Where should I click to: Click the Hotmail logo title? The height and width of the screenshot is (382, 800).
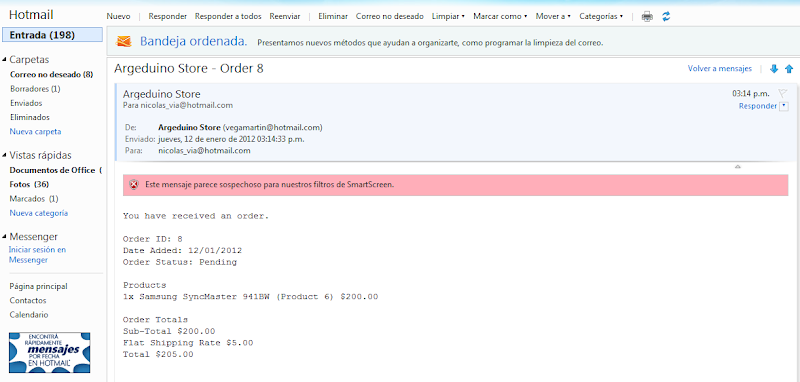pos(31,15)
